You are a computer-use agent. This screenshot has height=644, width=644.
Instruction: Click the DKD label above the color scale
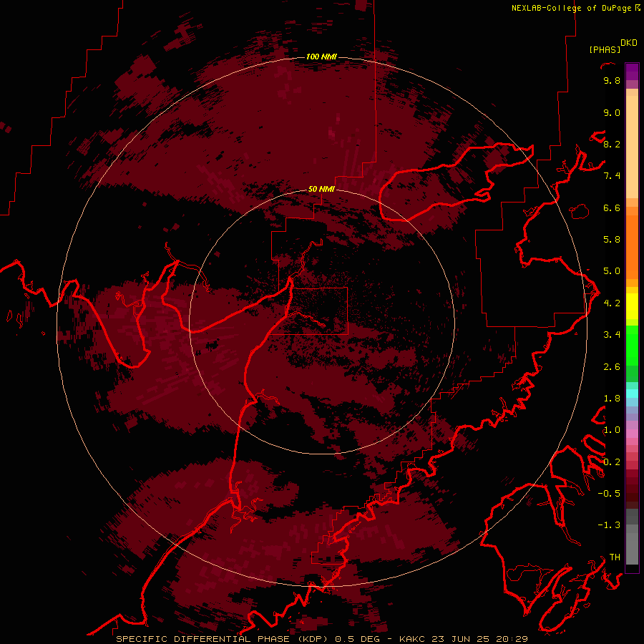(629, 43)
